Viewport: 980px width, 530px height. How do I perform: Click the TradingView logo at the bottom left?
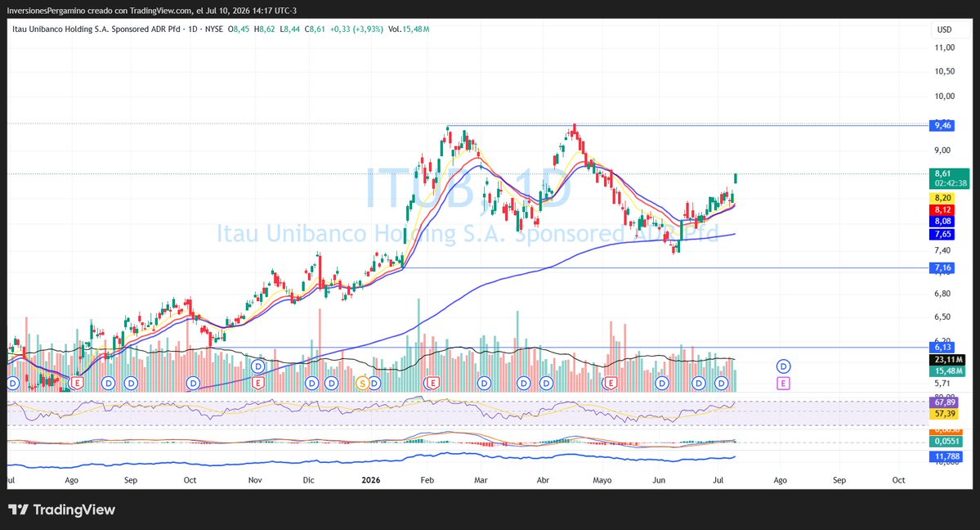62,510
